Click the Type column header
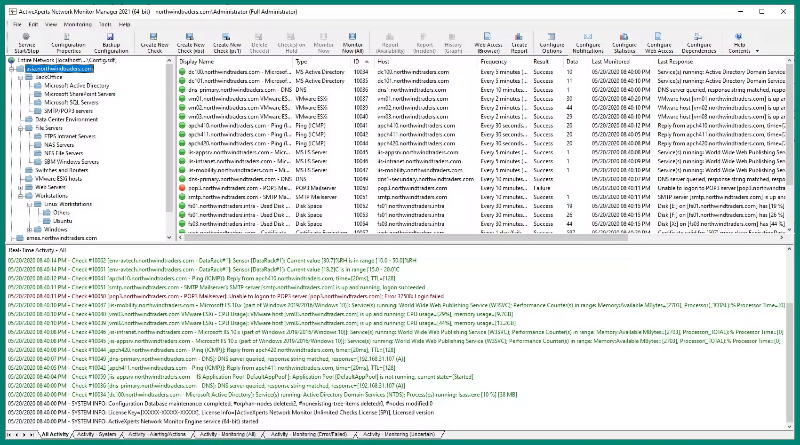The image size is (800, 445). [322, 62]
